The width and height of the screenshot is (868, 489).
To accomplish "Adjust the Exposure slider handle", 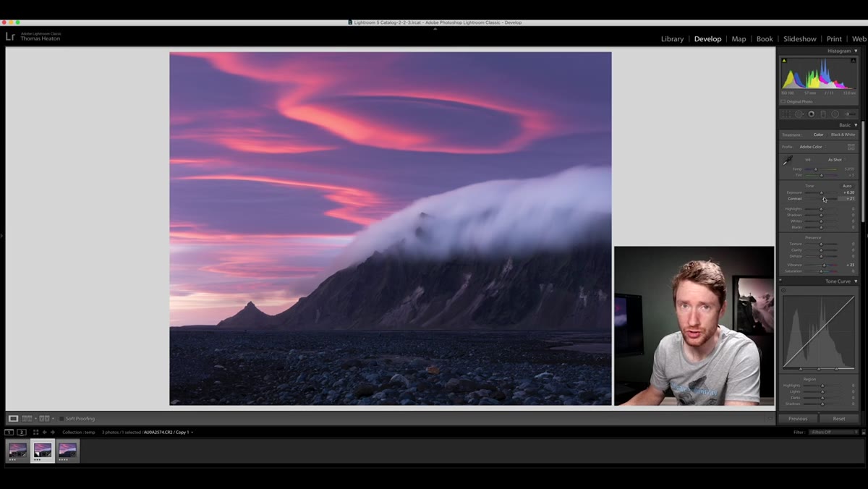I will (x=822, y=193).
